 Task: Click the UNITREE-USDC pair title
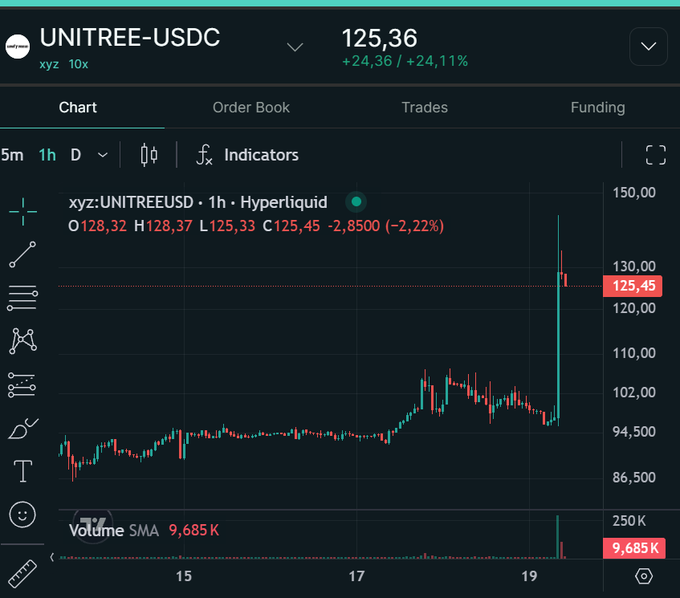point(130,37)
